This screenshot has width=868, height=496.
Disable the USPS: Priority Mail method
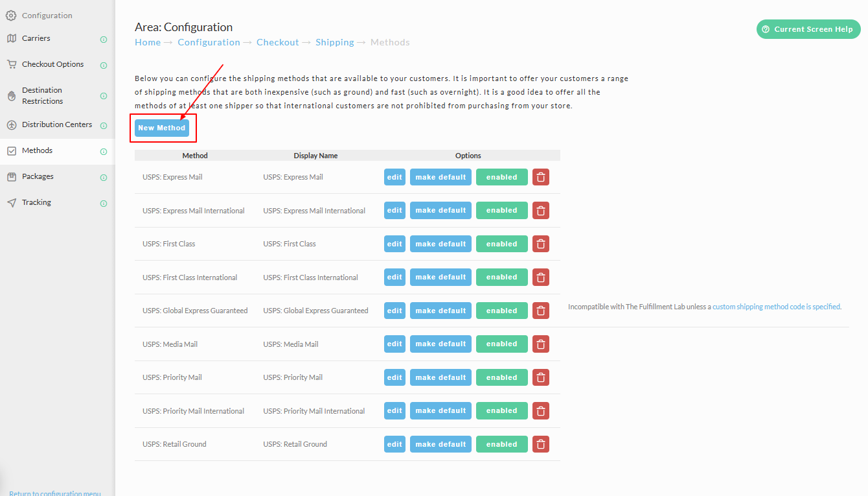pos(502,377)
